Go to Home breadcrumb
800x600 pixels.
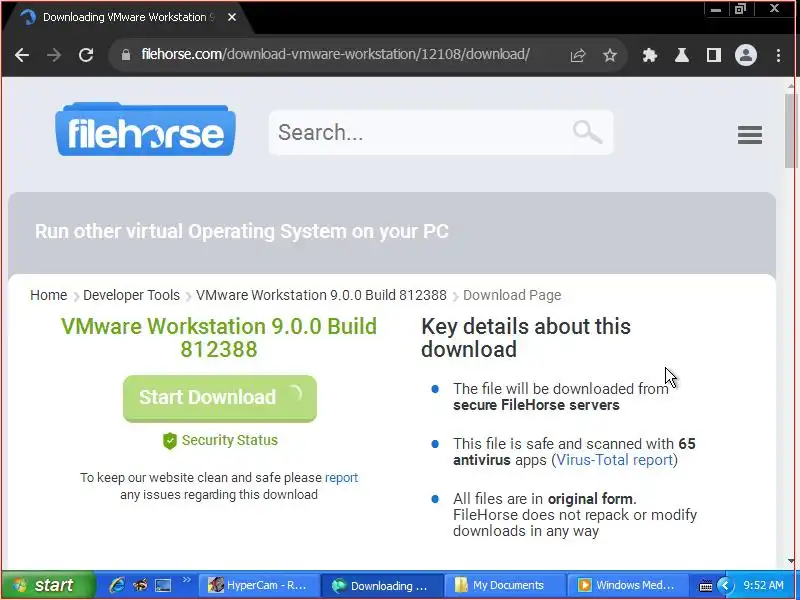tap(48, 295)
